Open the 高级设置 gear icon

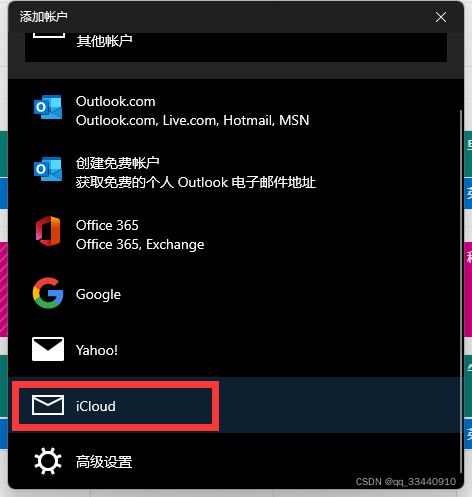[48, 461]
